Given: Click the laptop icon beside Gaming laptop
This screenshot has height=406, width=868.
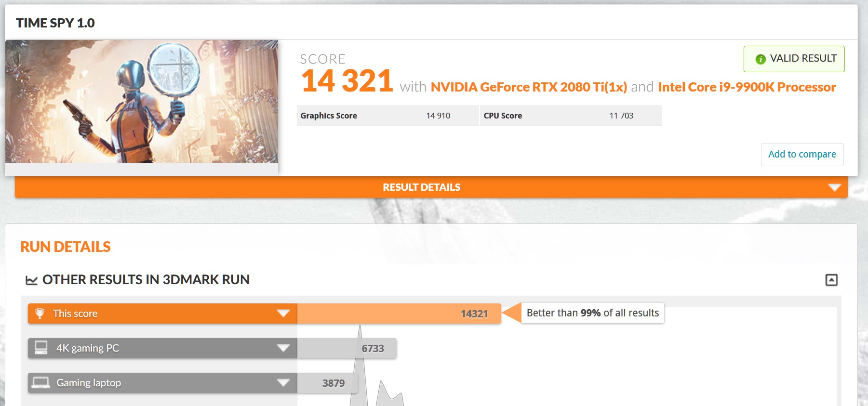Looking at the screenshot, I should pos(41,383).
